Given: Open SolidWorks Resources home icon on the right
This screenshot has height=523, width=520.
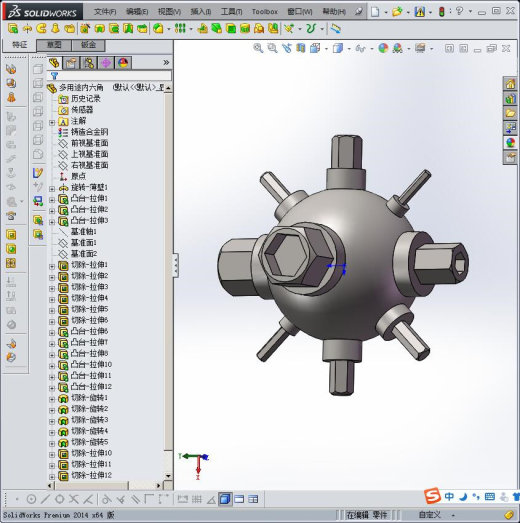Looking at the screenshot, I should (x=510, y=84).
